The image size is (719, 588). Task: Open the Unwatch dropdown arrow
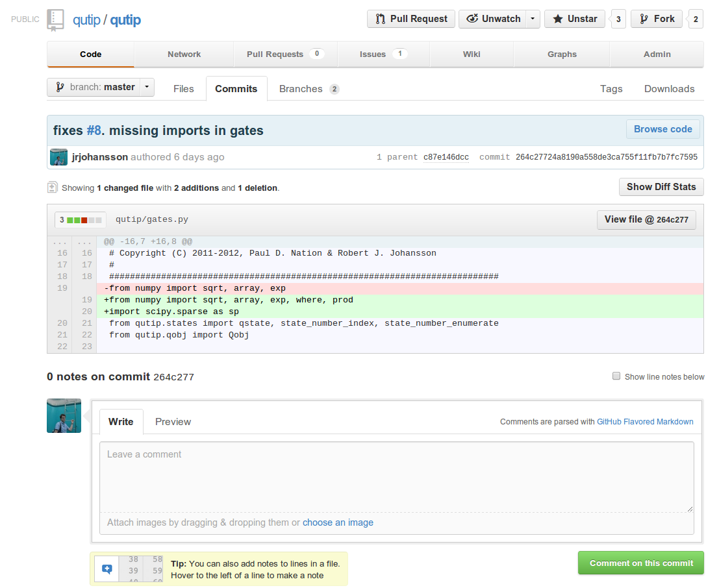coord(533,19)
